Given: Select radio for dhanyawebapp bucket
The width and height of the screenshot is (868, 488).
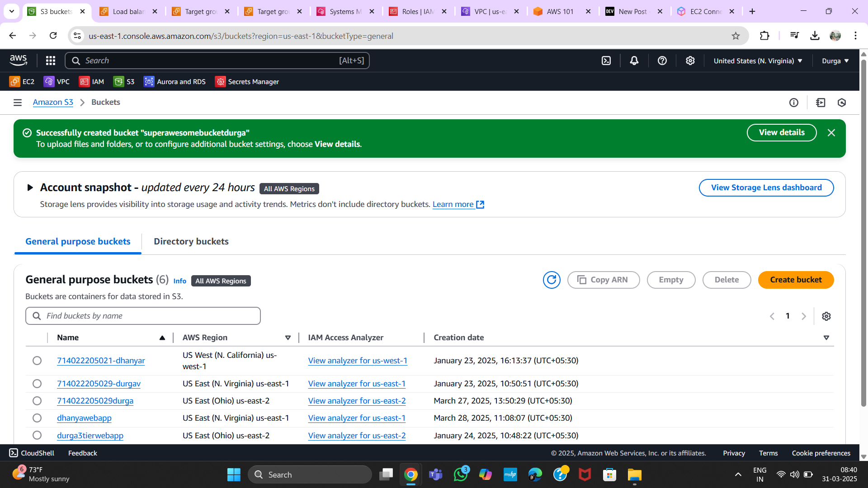Looking at the screenshot, I should point(37,418).
